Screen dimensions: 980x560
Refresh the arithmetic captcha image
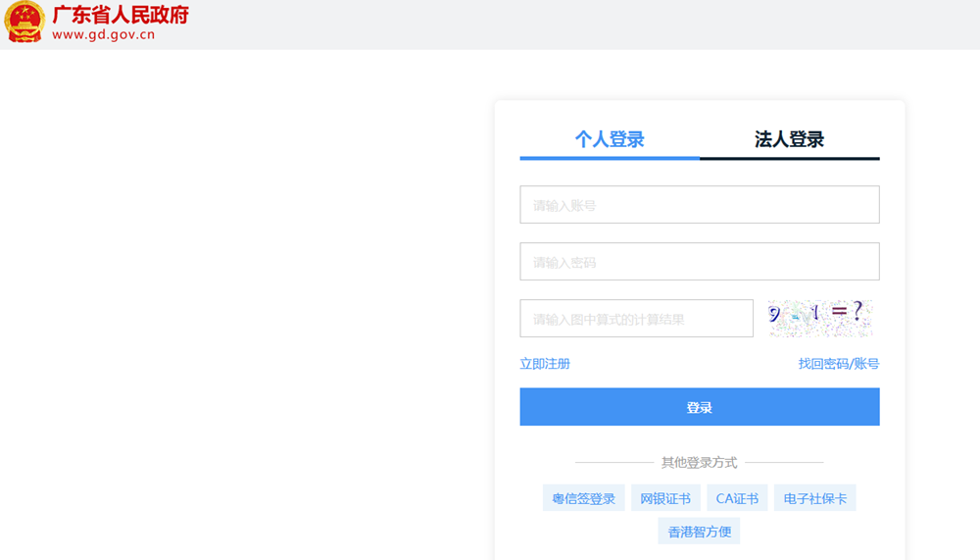pyautogui.click(x=819, y=317)
